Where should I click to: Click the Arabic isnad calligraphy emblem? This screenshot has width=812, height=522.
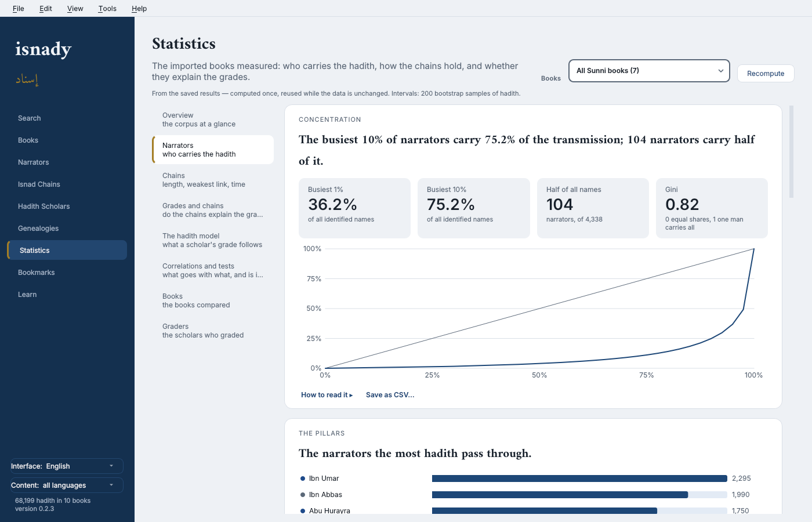pyautogui.click(x=27, y=79)
